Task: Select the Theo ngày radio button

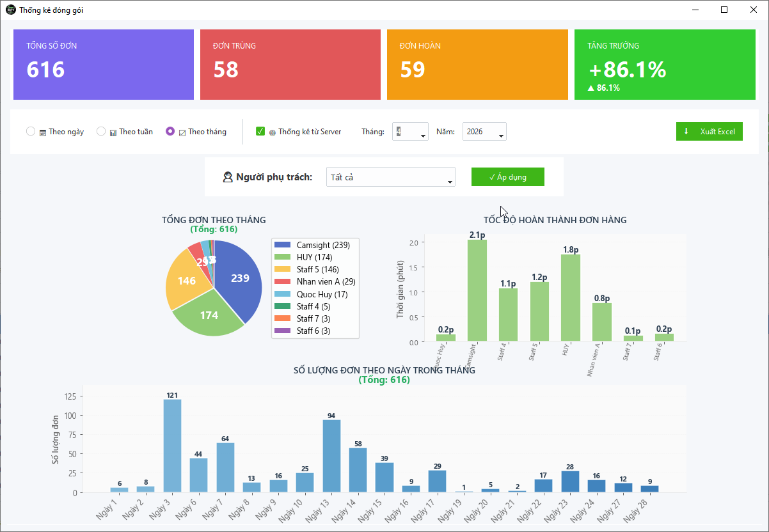Action: click(x=31, y=131)
